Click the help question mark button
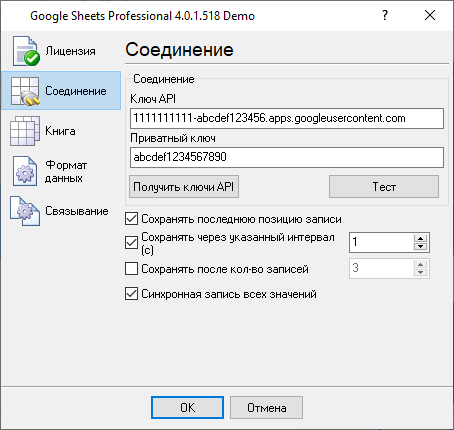This screenshot has width=454, height=430. point(385,15)
